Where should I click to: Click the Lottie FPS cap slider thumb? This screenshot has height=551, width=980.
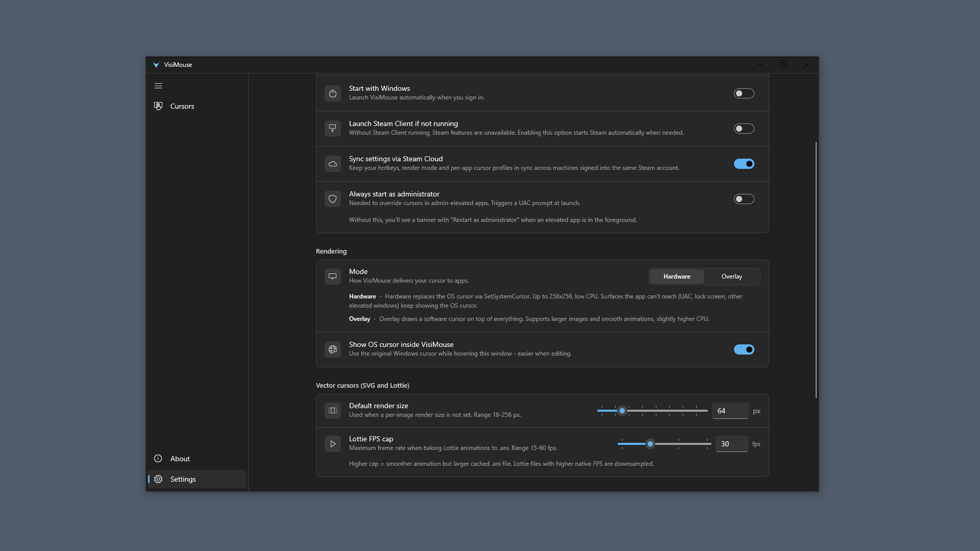(650, 444)
